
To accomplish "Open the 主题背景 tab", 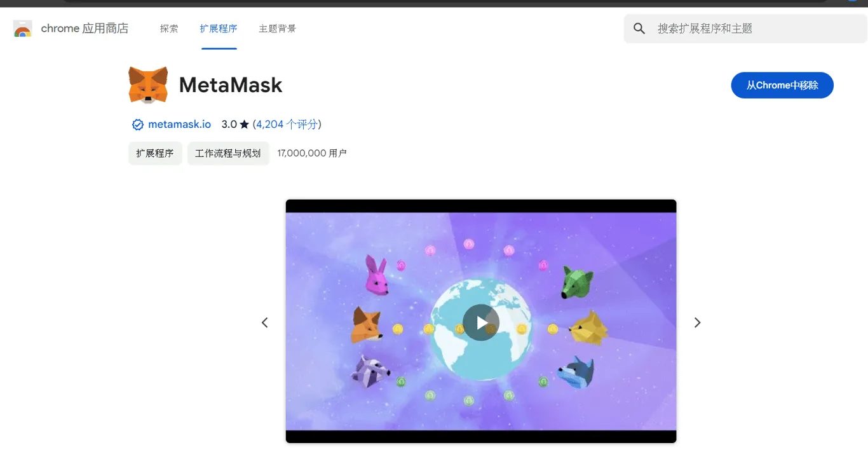I will [x=277, y=29].
